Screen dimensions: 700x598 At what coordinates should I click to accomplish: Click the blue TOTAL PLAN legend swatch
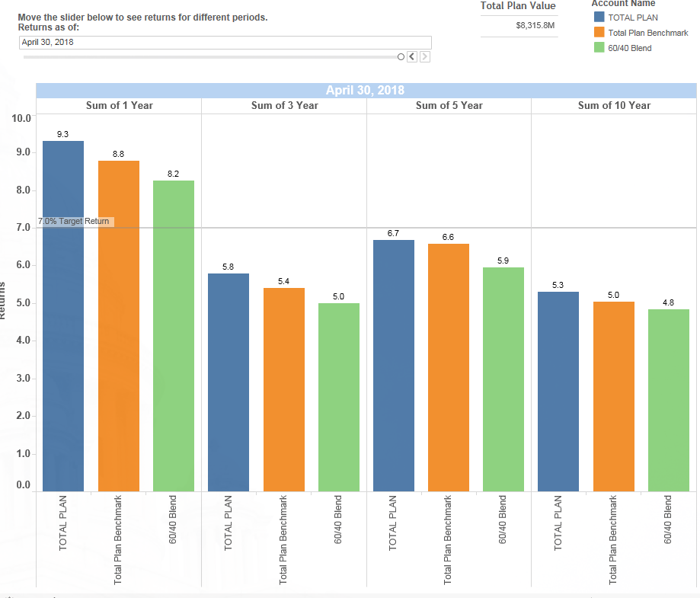599,17
